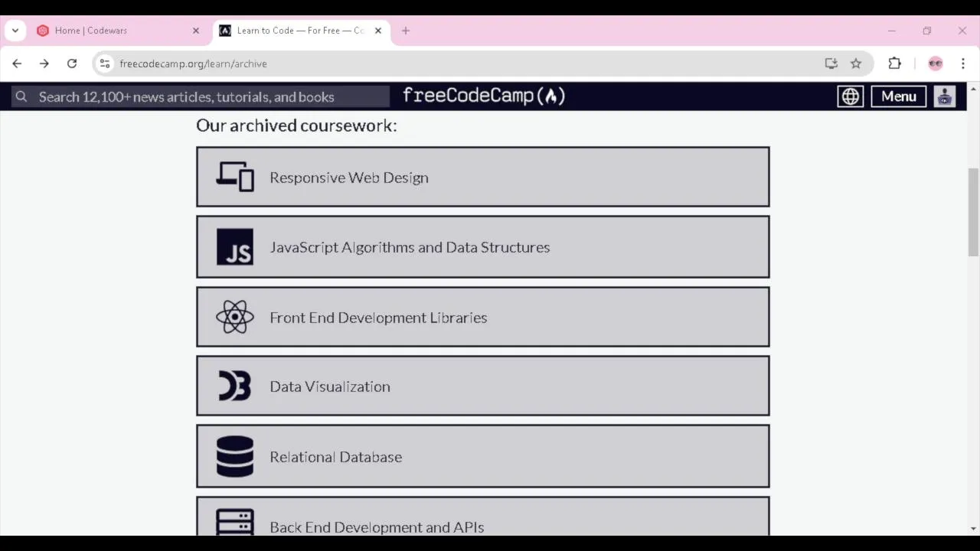
Task: Open the Chrome profile avatar
Action: point(935,64)
